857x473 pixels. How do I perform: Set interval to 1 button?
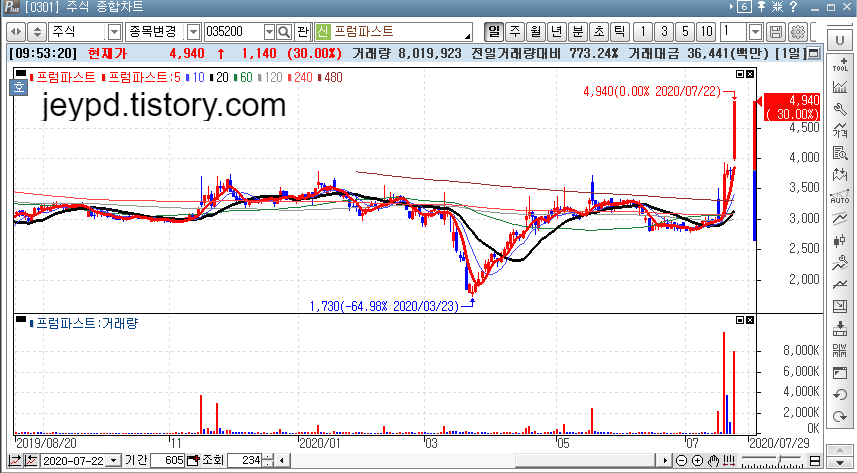643,32
